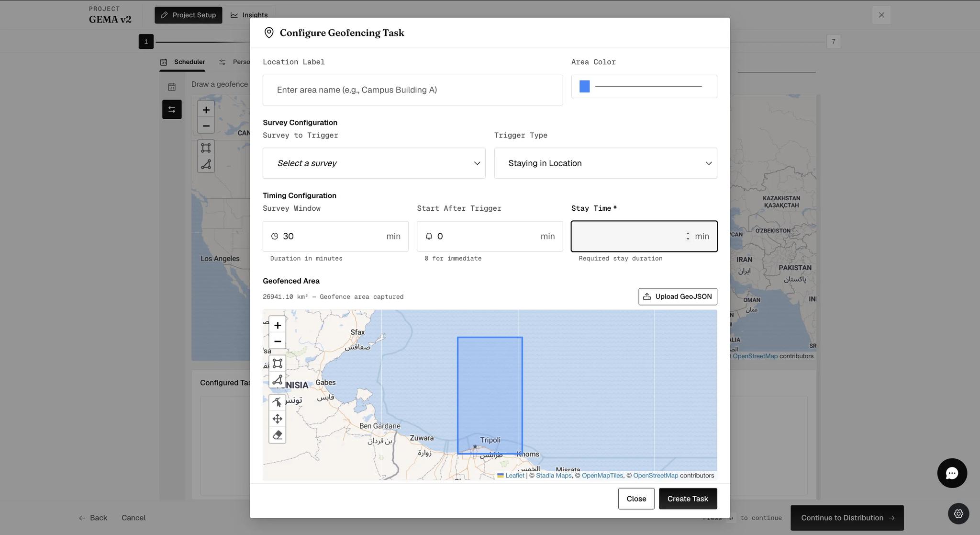This screenshot has width=980, height=535.
Task: Focus the Survey Window minutes field
Action: click(x=335, y=236)
